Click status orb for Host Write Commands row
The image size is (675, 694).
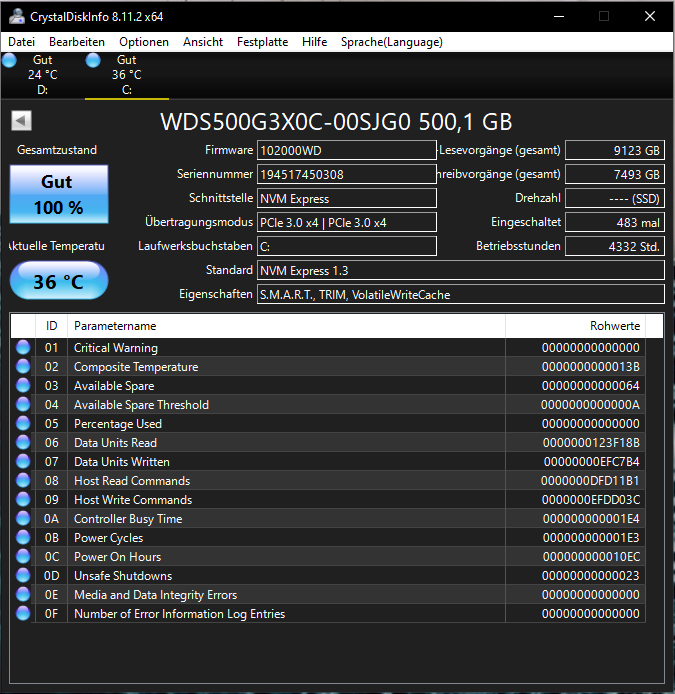(23, 500)
